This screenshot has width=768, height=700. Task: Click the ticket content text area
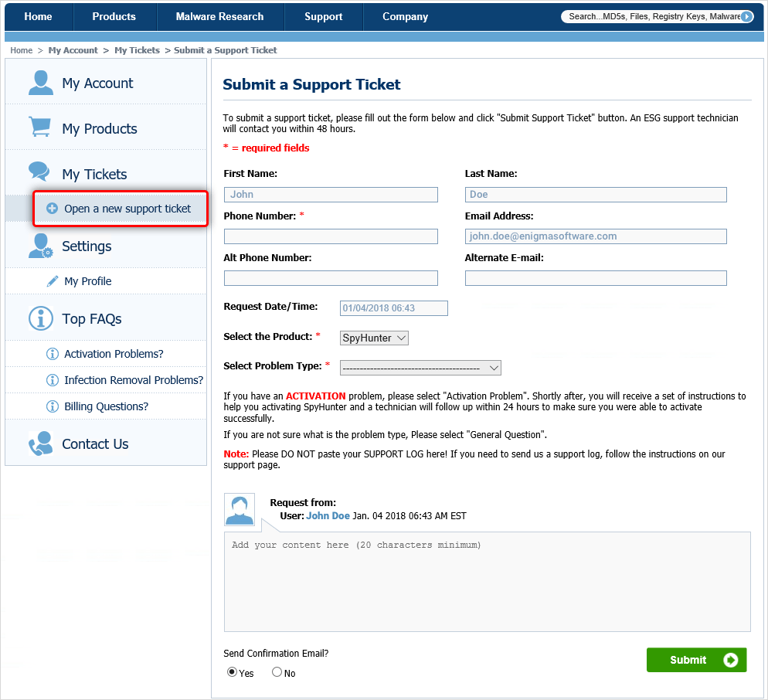(487, 581)
